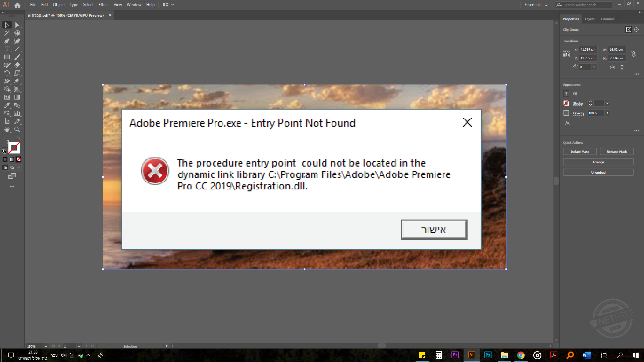This screenshot has width=644, height=362.
Task: Open the Essentials workspace dropdown
Action: pyautogui.click(x=536, y=5)
